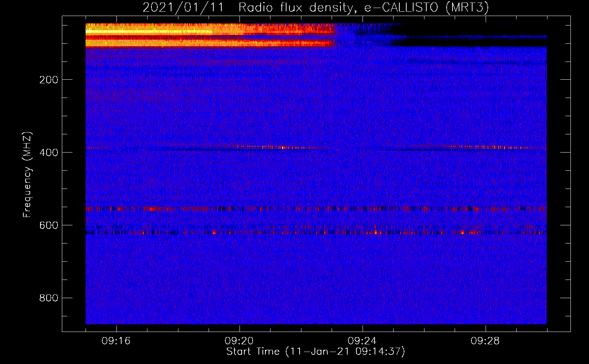Click the interference line near 400 MHz

coord(316,148)
